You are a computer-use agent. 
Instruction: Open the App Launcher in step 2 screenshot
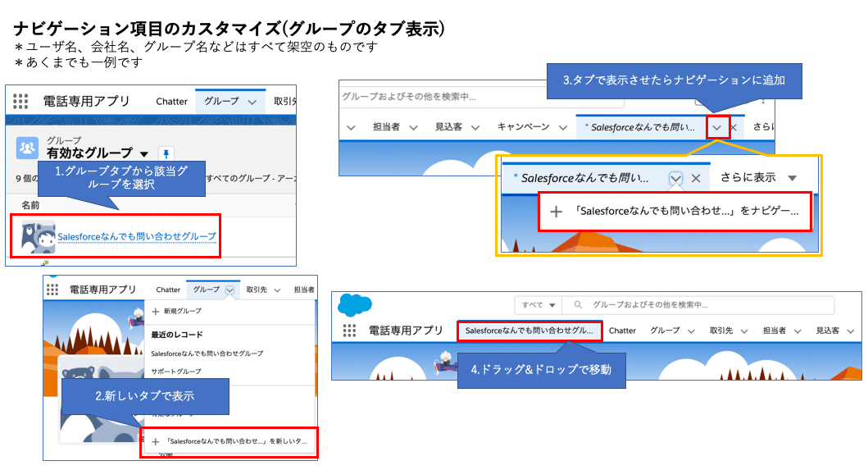click(52, 290)
